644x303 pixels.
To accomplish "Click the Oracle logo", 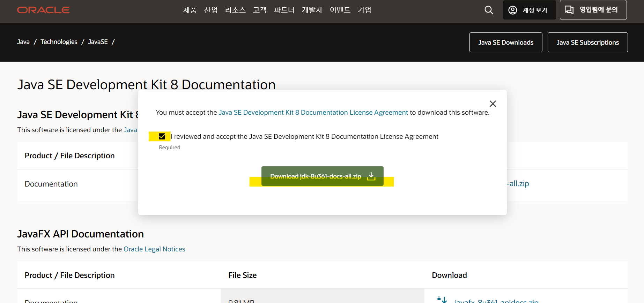I will click(43, 10).
